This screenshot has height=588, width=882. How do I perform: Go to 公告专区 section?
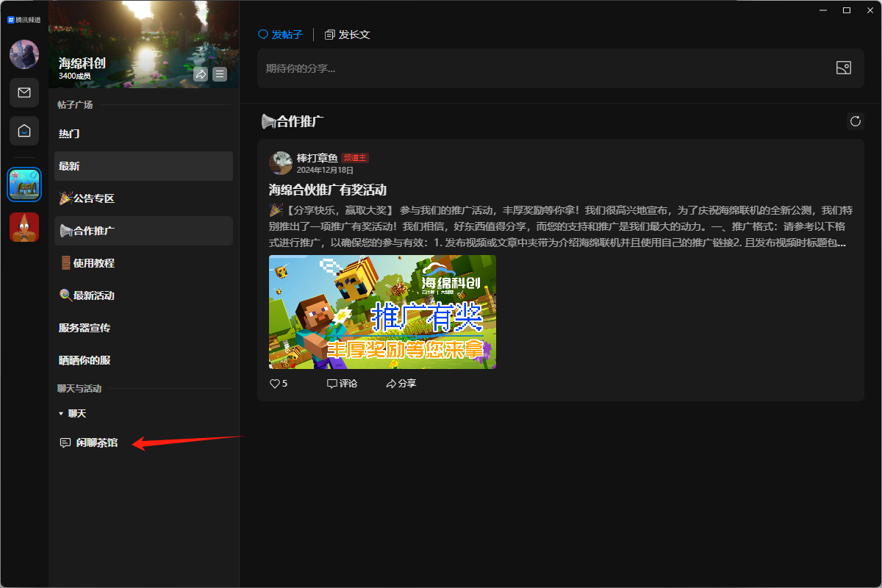point(143,198)
